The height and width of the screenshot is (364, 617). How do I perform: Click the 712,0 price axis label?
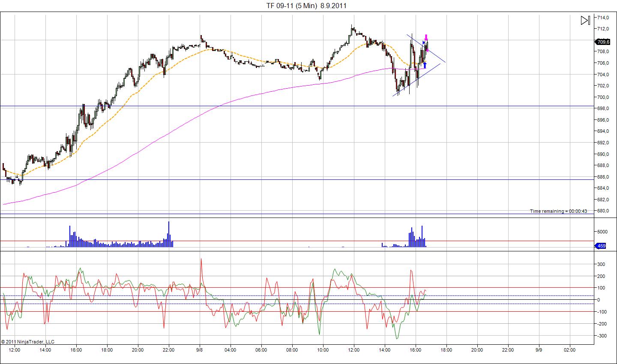603,29
